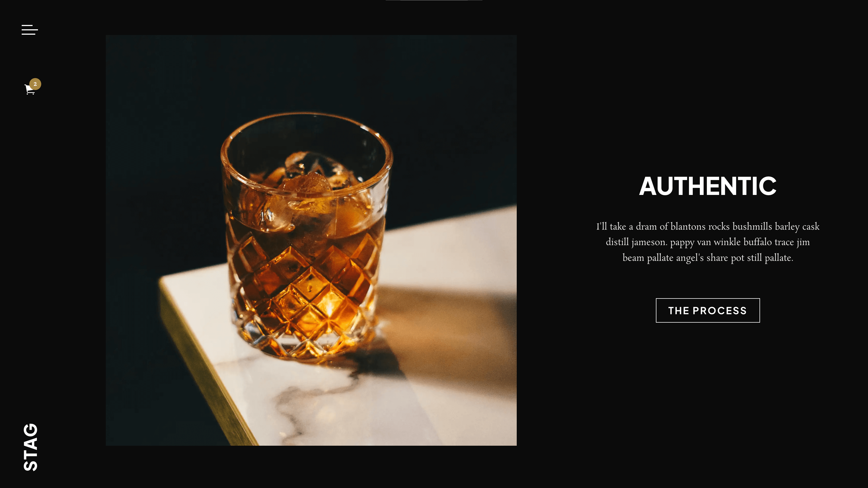The height and width of the screenshot is (488, 868).
Task: Open the hamburger navigation menu
Action: pos(30,30)
